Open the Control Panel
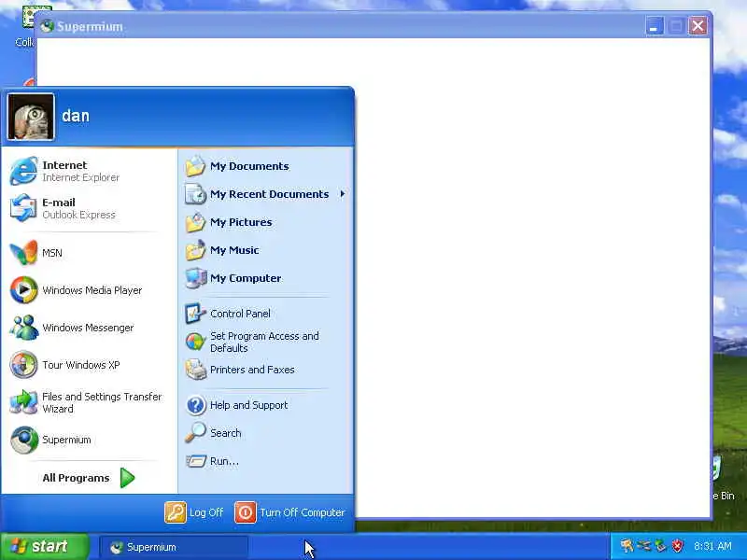 265,314
